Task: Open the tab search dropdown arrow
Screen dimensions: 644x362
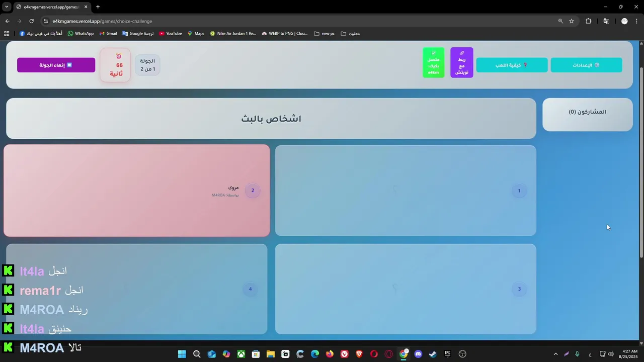Action: [x=7, y=7]
